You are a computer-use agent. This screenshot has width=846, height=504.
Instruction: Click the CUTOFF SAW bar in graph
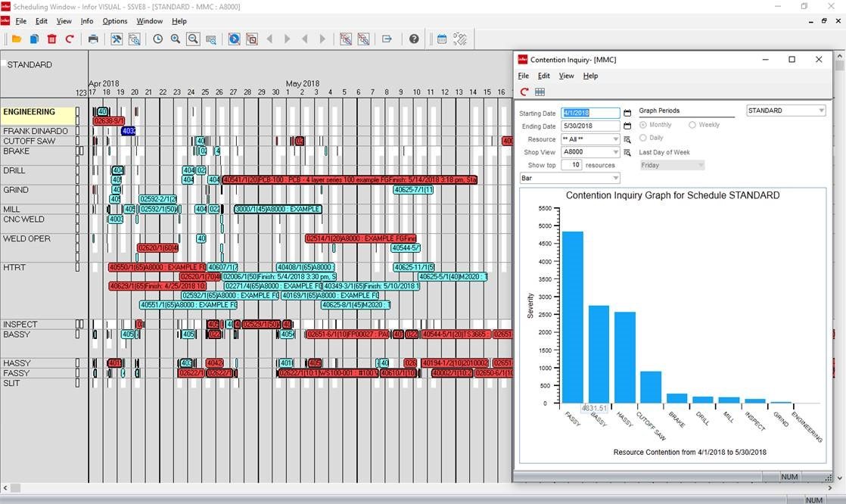click(651, 387)
